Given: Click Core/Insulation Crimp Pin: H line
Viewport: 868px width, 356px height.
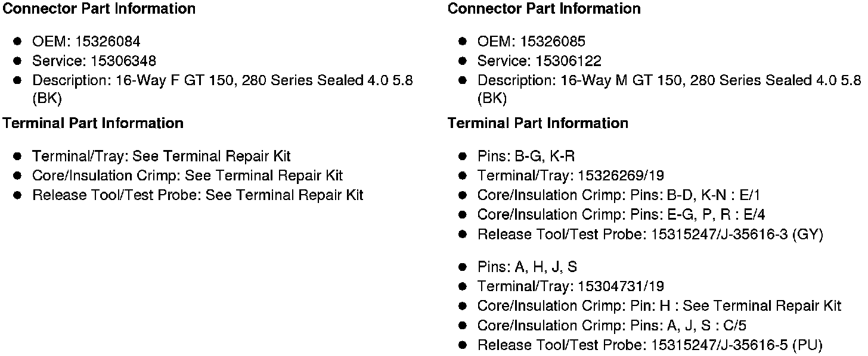Looking at the screenshot, I should point(659,306).
